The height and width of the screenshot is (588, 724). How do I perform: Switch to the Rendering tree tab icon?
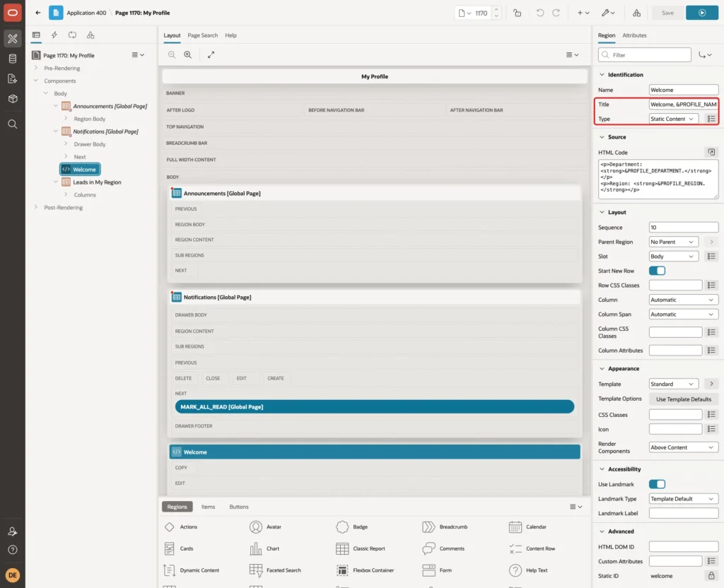36,35
